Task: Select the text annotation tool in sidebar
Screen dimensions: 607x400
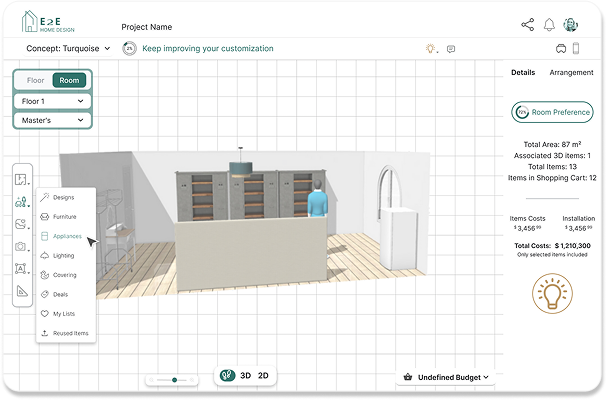Action: pyautogui.click(x=21, y=268)
